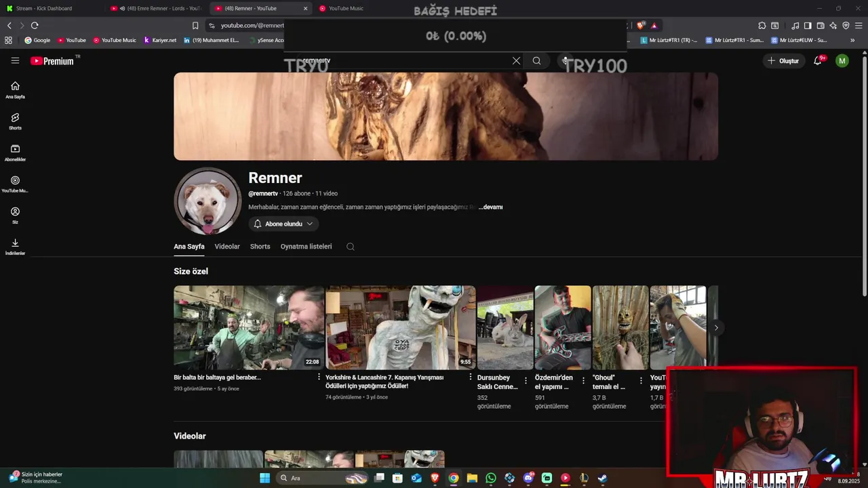Go back in browser history

pyautogui.click(x=9, y=26)
